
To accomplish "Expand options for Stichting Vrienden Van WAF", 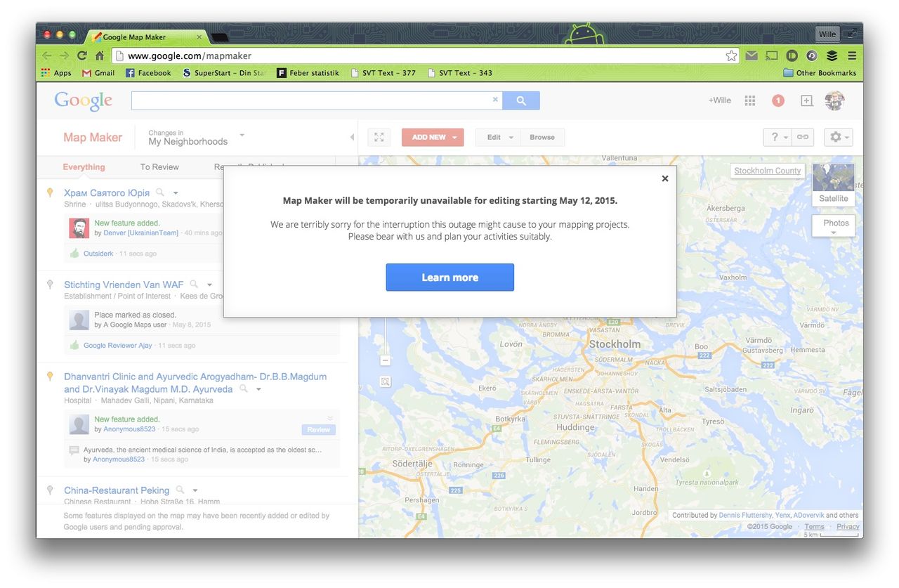I will [x=209, y=285].
